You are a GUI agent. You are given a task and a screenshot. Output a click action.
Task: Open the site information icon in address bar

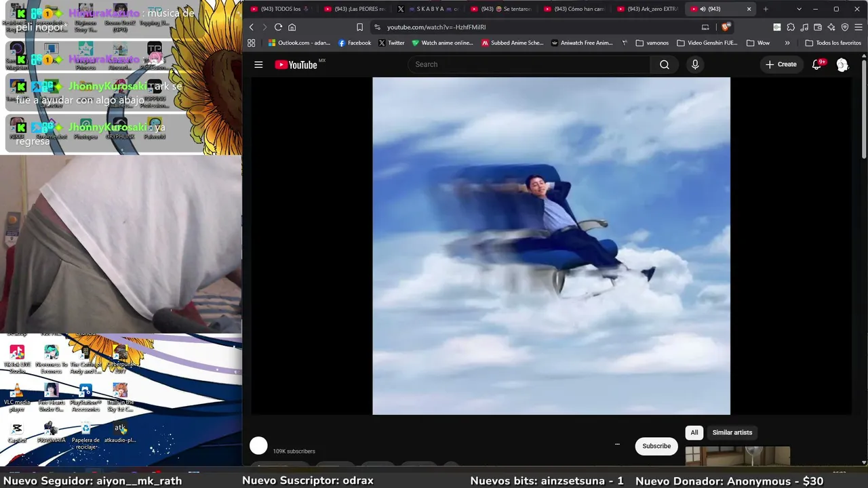(x=378, y=27)
